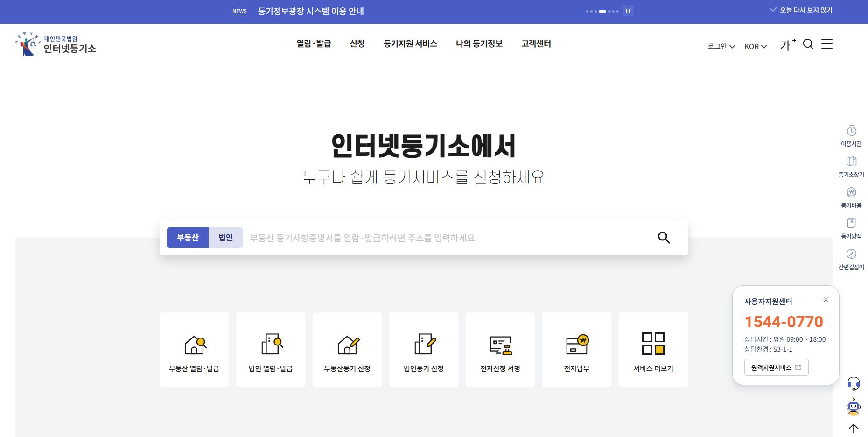Expand the KOR language dropdown
The image size is (868, 437).
tap(756, 46)
